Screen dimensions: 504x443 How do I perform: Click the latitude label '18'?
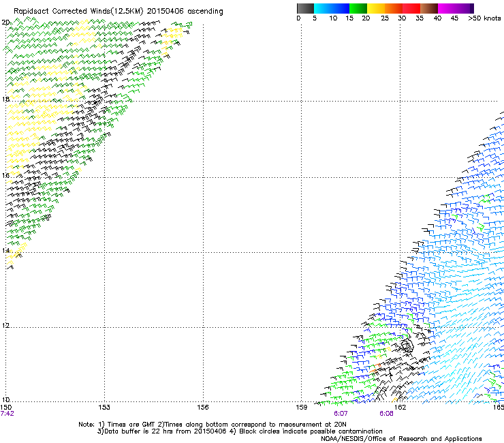pos(5,99)
